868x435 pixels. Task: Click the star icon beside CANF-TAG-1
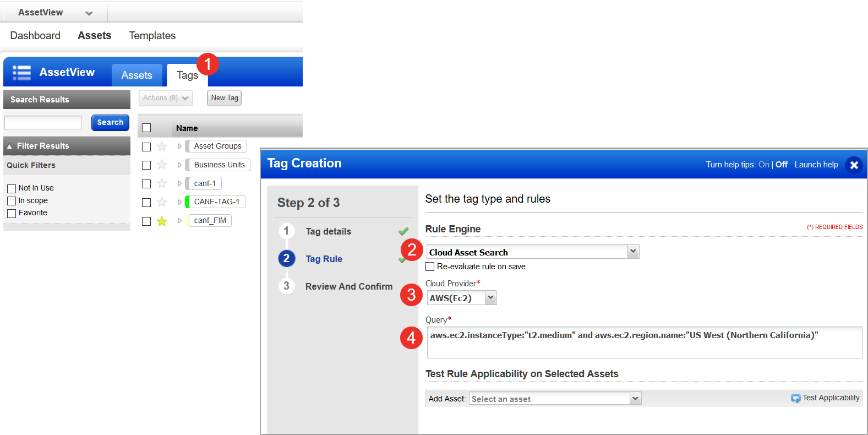click(162, 203)
